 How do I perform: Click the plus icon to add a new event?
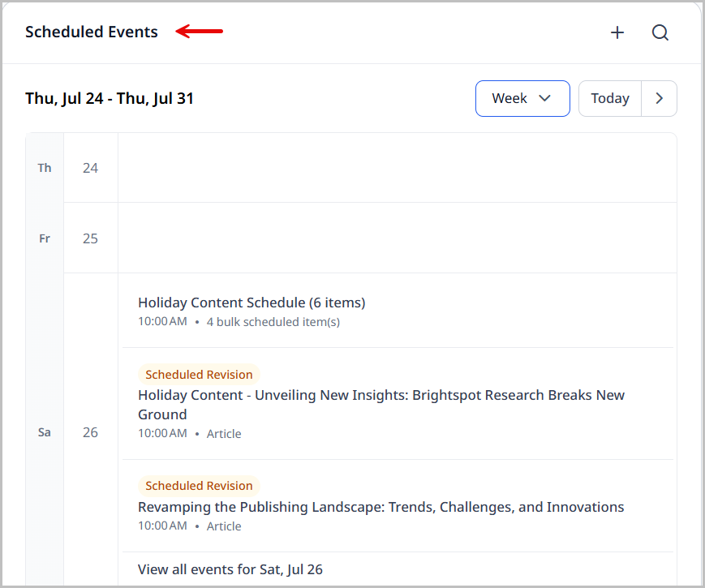617,32
